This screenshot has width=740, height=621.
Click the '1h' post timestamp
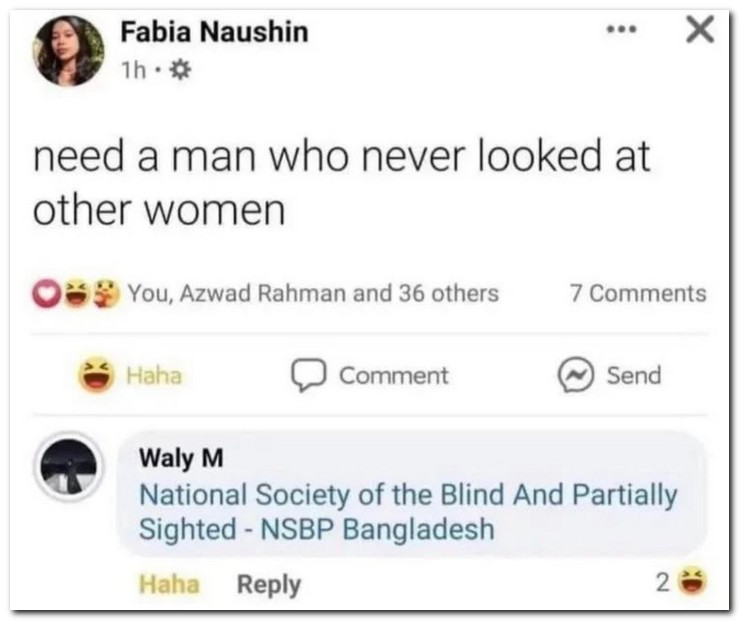[134, 71]
